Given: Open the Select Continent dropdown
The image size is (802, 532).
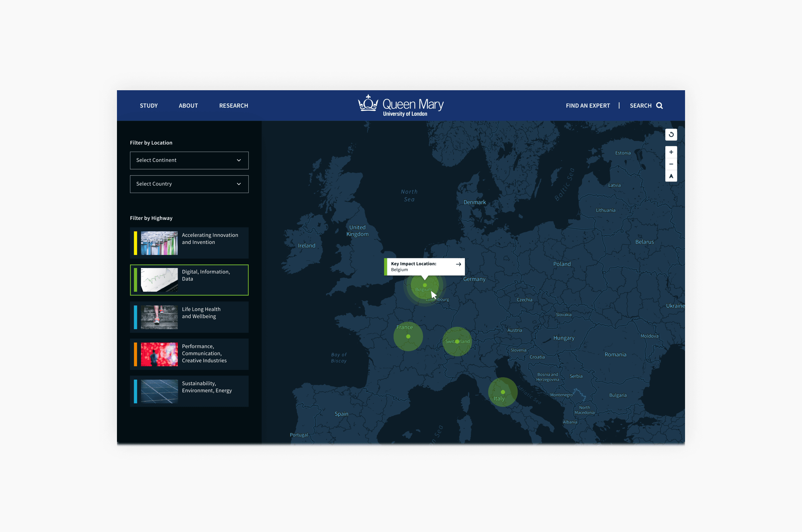Looking at the screenshot, I should [189, 160].
